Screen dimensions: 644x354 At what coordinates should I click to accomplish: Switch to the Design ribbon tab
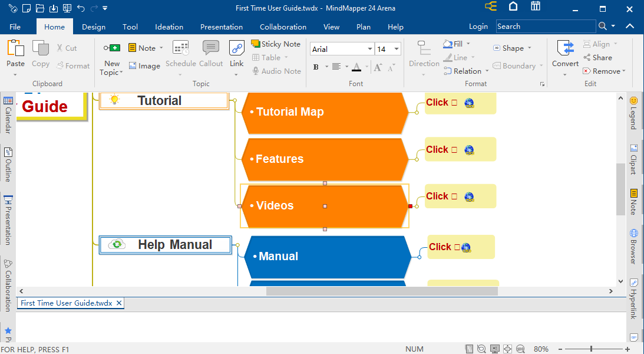94,27
